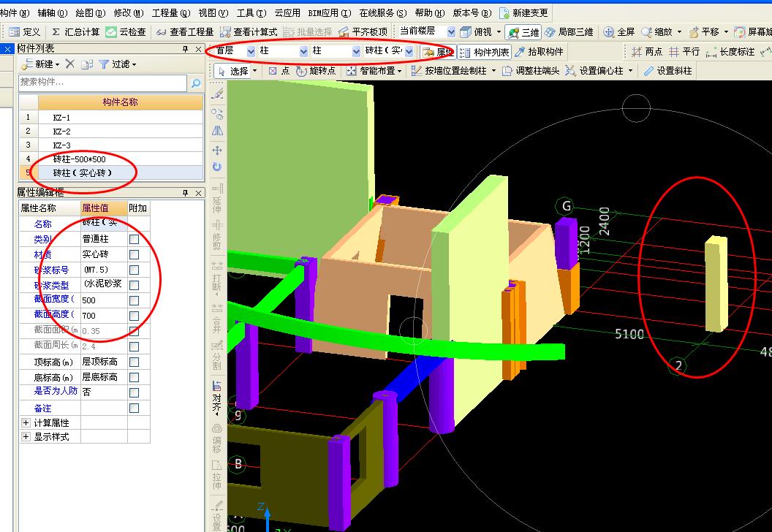Select the 平移 pan tool

coord(704,32)
